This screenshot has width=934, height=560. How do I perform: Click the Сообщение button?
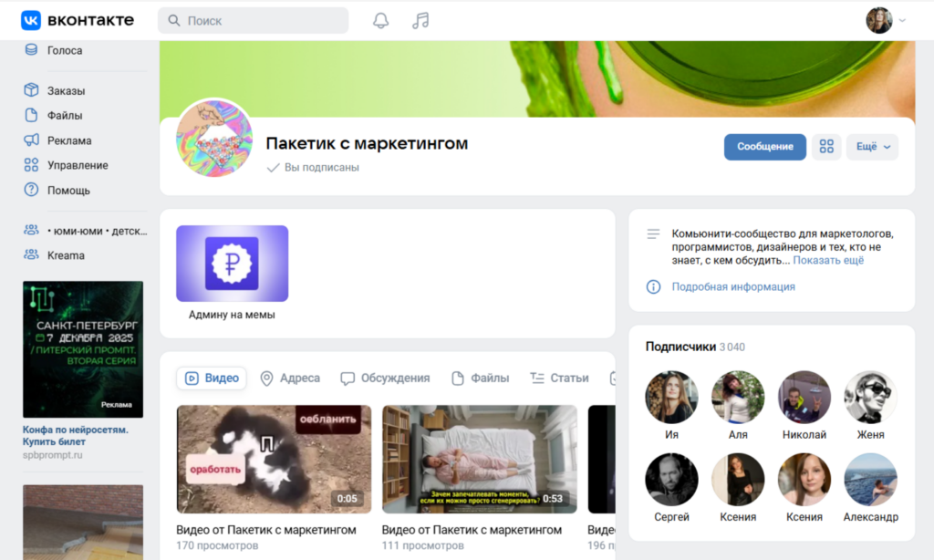pos(764,146)
